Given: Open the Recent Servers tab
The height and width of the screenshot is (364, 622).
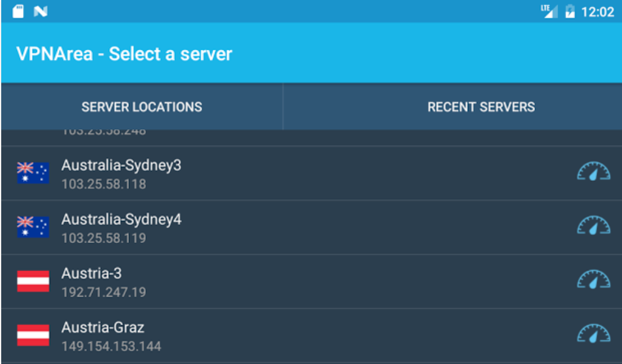Looking at the screenshot, I should click(x=481, y=107).
